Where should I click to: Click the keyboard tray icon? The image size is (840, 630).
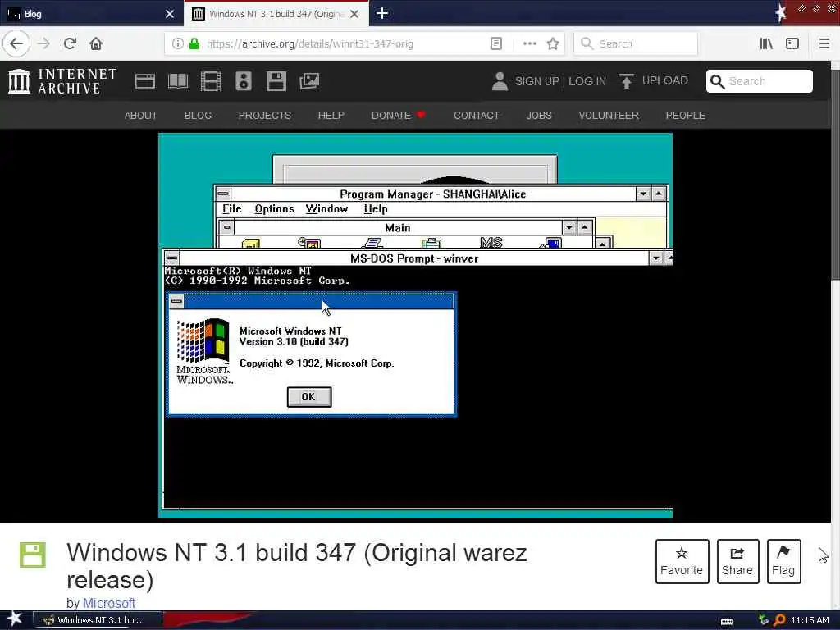pos(727,622)
